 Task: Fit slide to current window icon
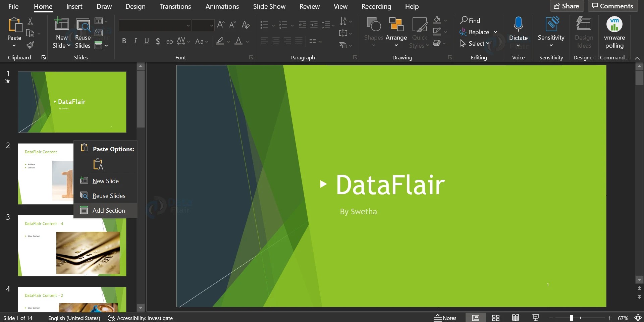(x=638, y=318)
